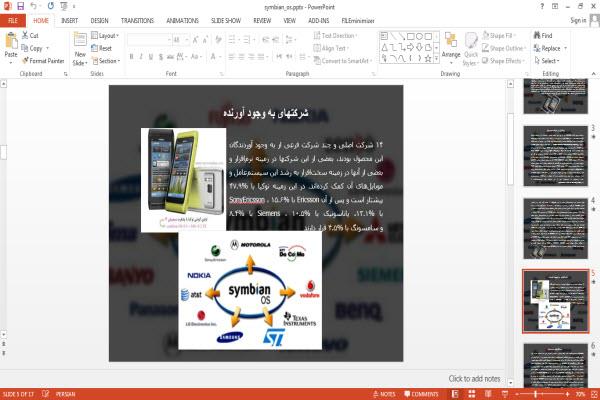600x400 pixels.
Task: Expand the Select dropdown in Editing
Action: pos(547,60)
